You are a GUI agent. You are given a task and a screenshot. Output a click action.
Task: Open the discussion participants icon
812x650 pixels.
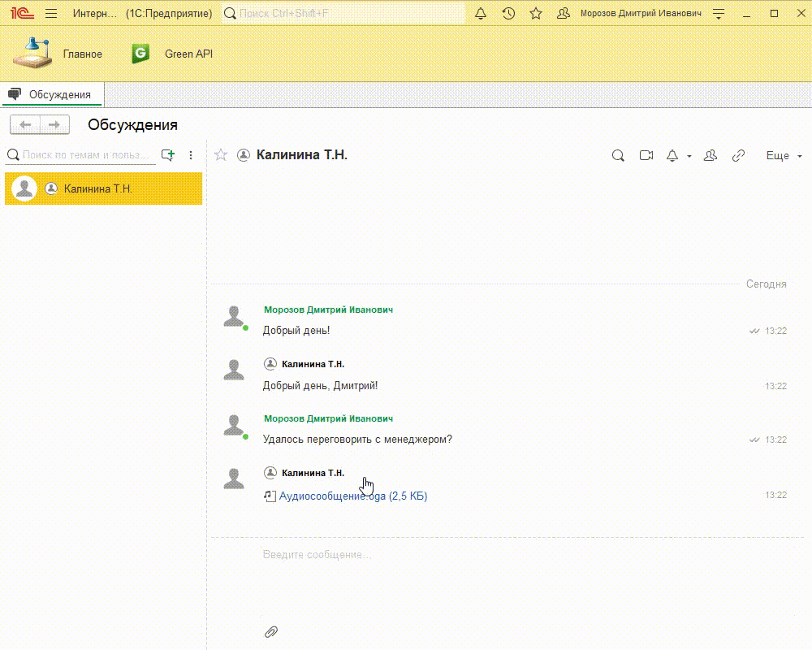(x=710, y=155)
